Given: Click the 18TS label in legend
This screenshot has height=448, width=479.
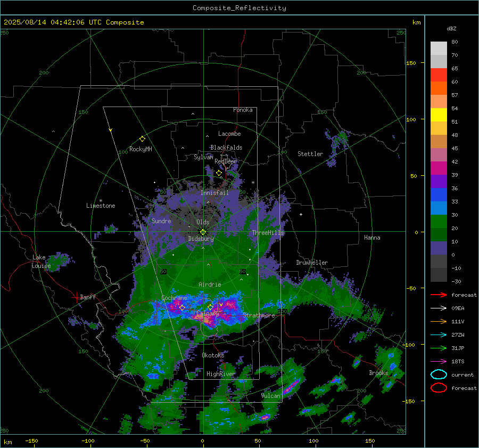Looking at the screenshot, I should point(458,362).
